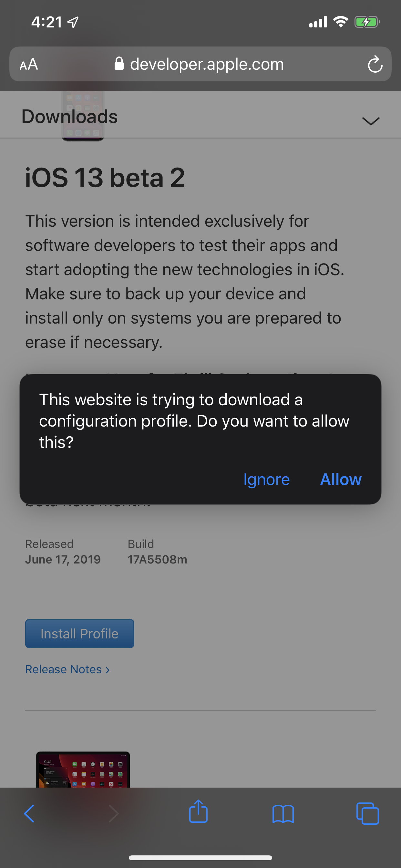Tap the developer.apple.com address field
The width and height of the screenshot is (401, 868).
pos(206,64)
